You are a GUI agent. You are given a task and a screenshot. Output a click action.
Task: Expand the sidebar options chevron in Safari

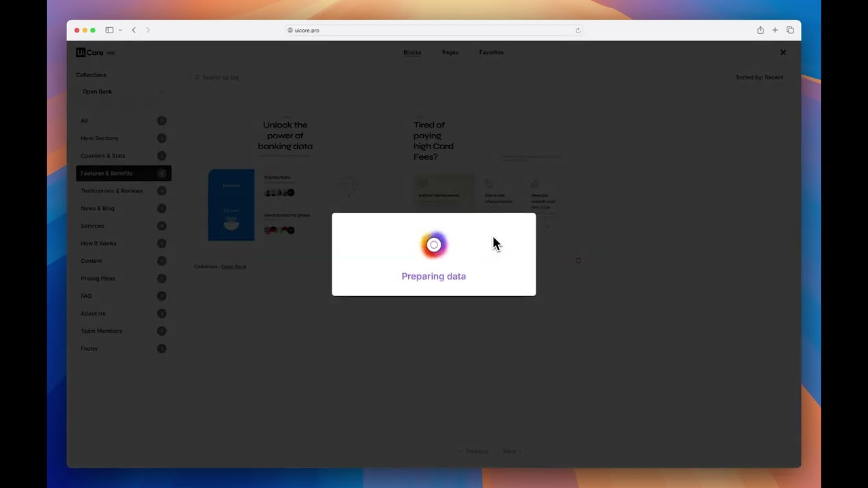[120, 30]
